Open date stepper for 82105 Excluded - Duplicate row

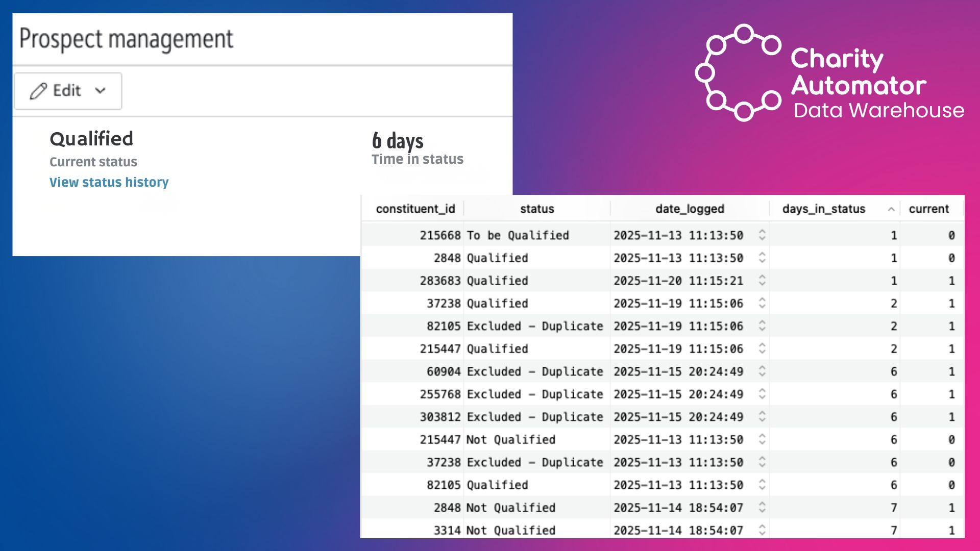[x=762, y=325]
